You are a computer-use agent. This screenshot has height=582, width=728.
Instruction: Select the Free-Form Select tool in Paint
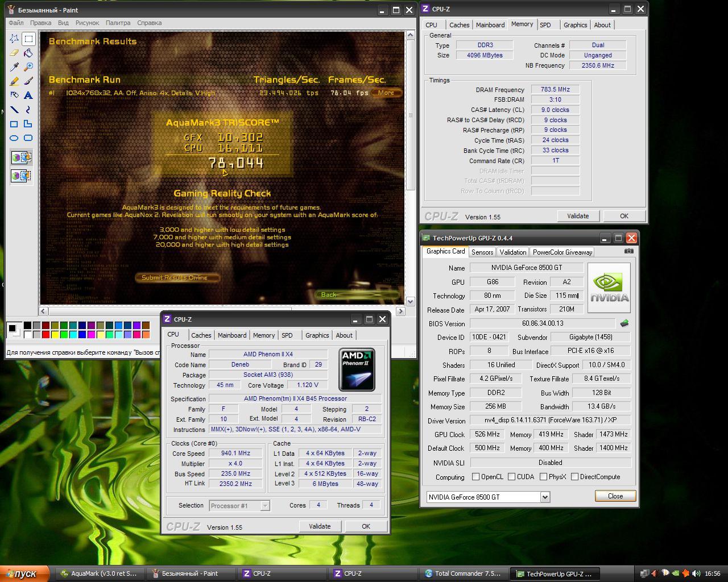click(14, 39)
